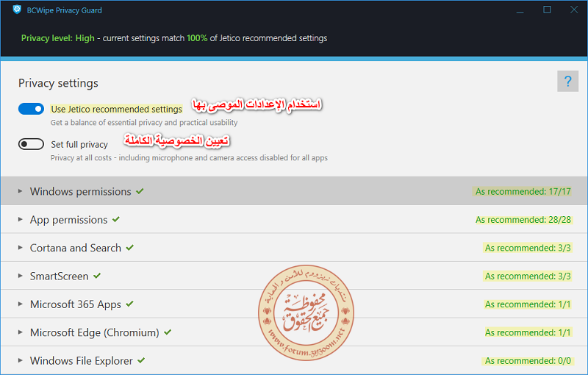Click 'As recommended: 3/3' in SmartScreen row
Image resolution: width=588 pixels, height=375 pixels.
tap(528, 276)
